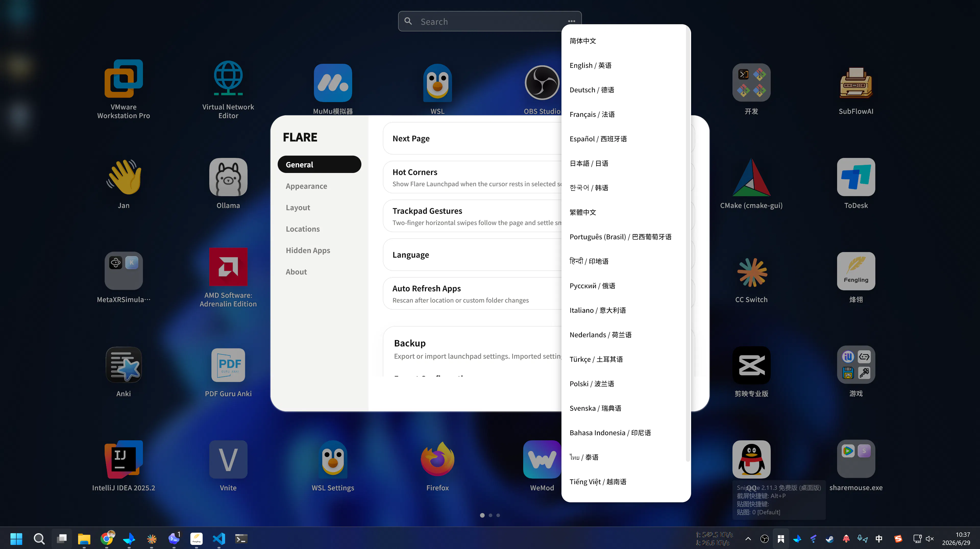Launch the Ollama app
980x549 pixels.
pos(228,177)
